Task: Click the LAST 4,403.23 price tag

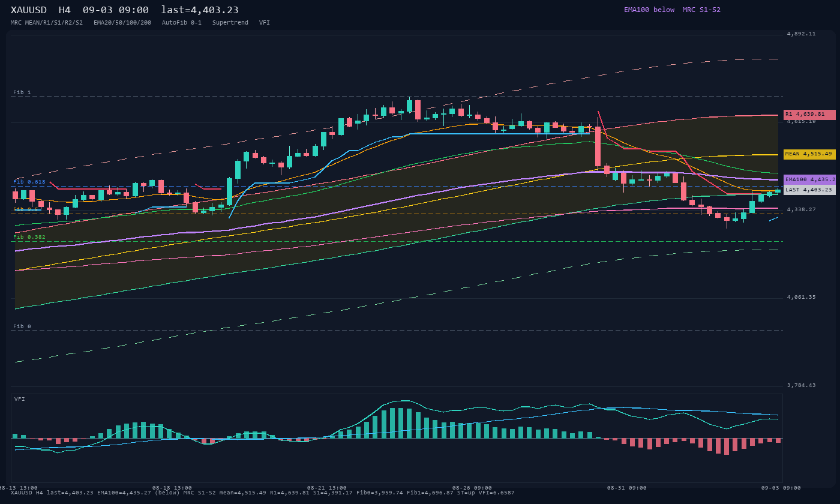Action: (x=809, y=190)
